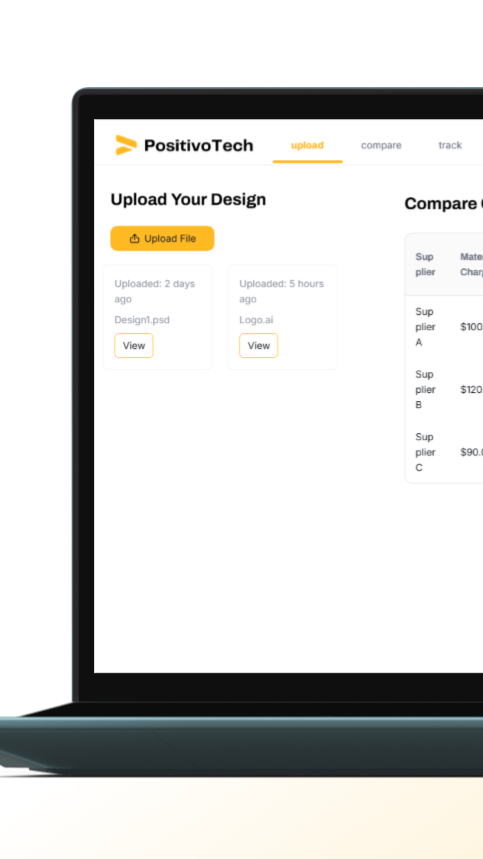The image size is (483, 859).
Task: Click the PositivoTech orange logo icon
Action: [x=126, y=145]
